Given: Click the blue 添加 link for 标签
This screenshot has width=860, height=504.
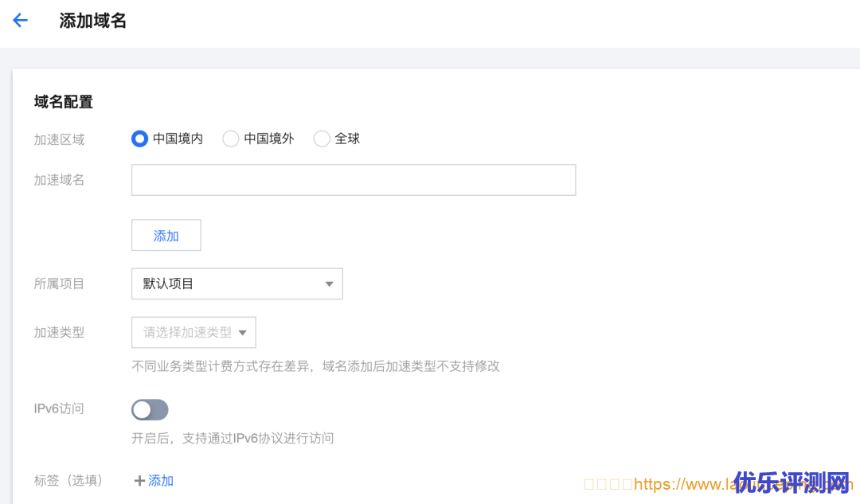Looking at the screenshot, I should (161, 481).
